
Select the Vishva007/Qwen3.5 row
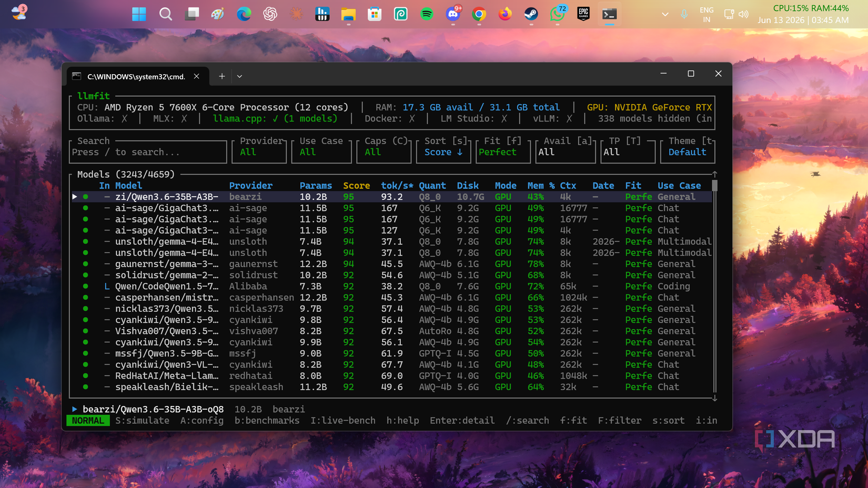coord(392,331)
